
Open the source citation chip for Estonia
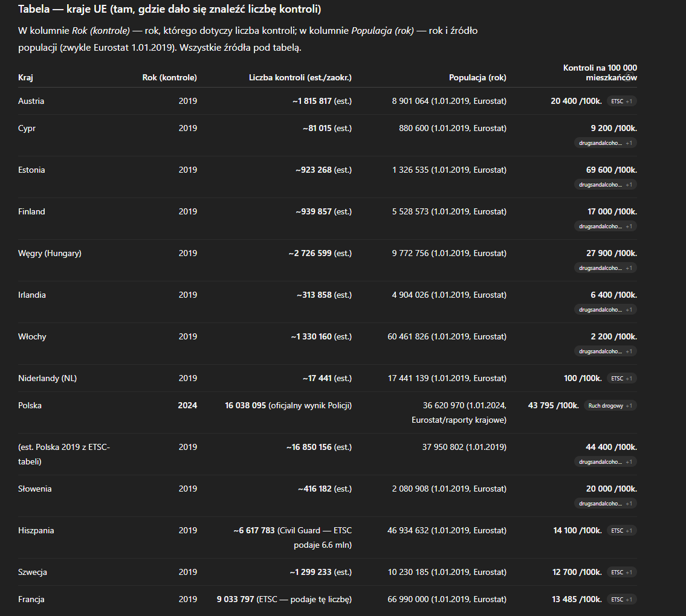pyautogui.click(x=605, y=185)
